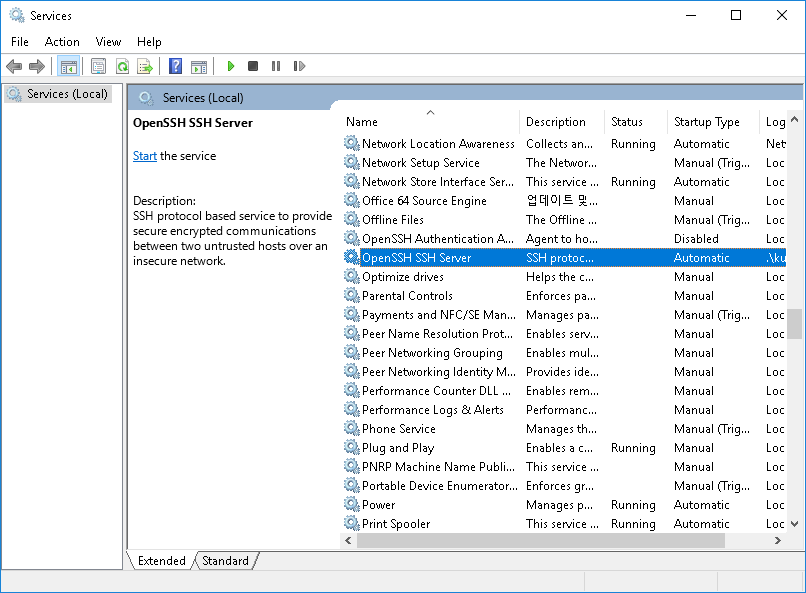Click the Back arrow in toolbar

(x=14, y=66)
